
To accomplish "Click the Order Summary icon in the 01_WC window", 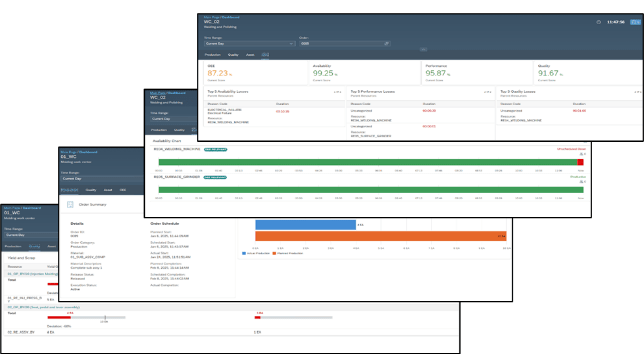I will click(x=70, y=204).
